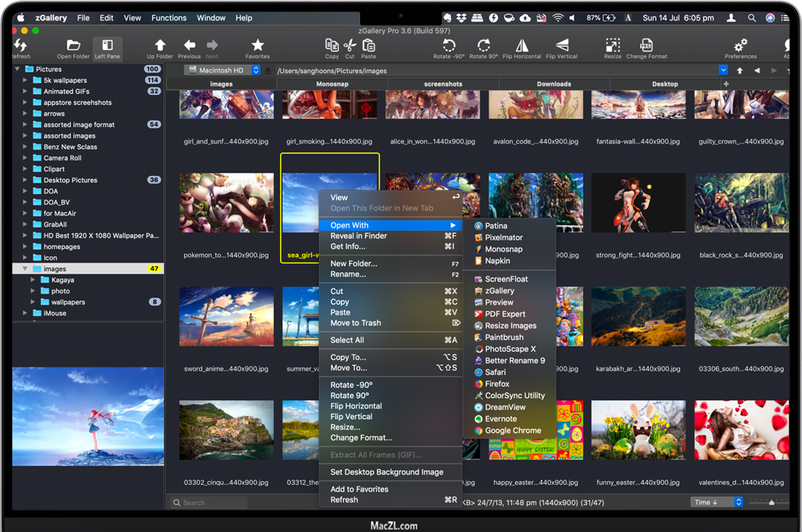Open the Functions menu in menu bar
This screenshot has height=532, width=802.
pos(169,18)
